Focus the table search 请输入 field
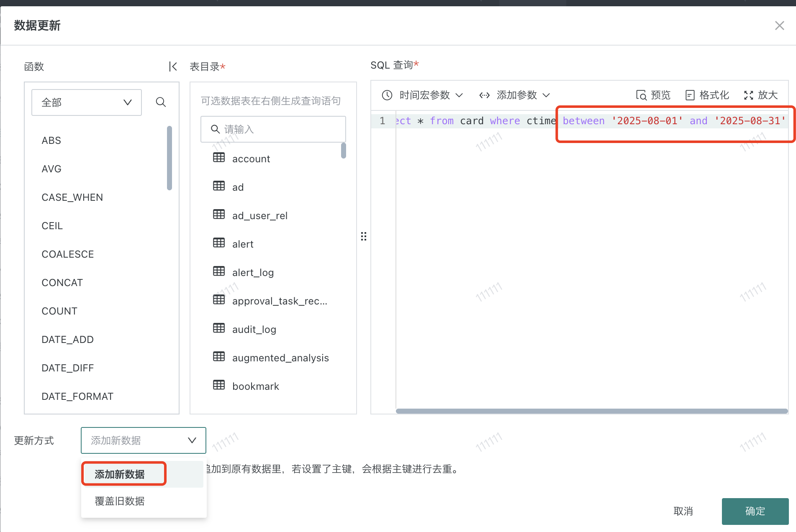 point(273,129)
